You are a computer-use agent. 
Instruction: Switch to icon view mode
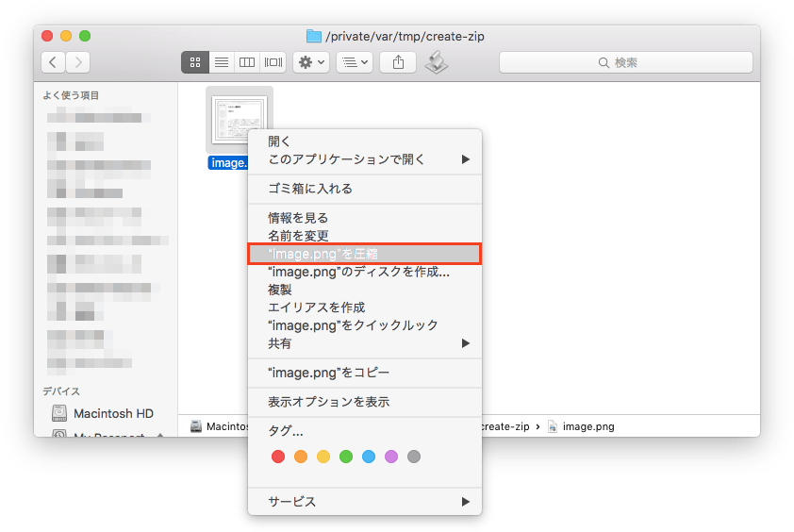click(195, 62)
